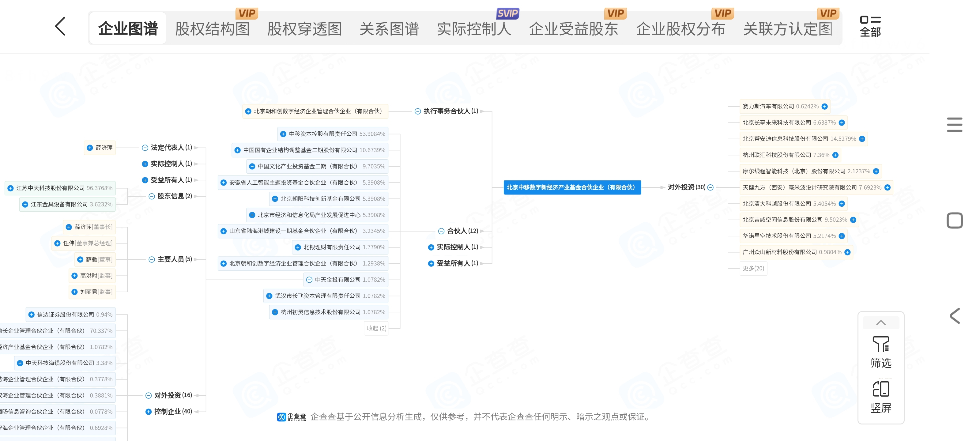
Task: Expand plus icon next to 北京长亭未来科技有限公司
Action: (x=842, y=123)
